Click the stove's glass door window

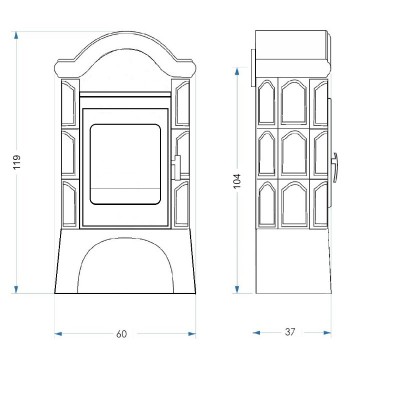point(125,164)
